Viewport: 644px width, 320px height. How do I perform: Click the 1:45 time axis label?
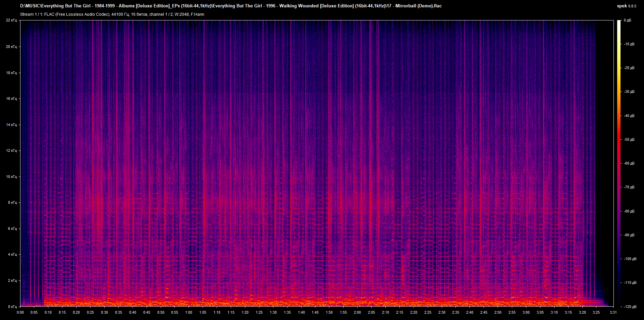315,313
